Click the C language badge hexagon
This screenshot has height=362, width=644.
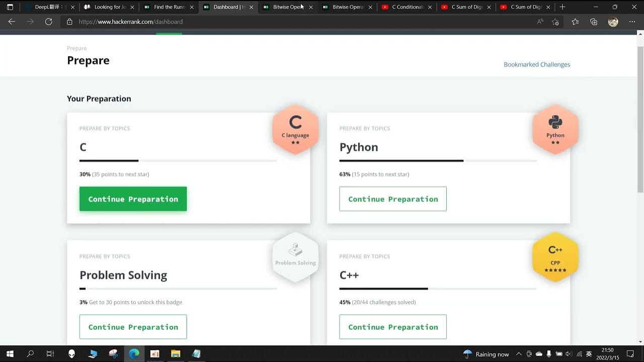[295, 129]
